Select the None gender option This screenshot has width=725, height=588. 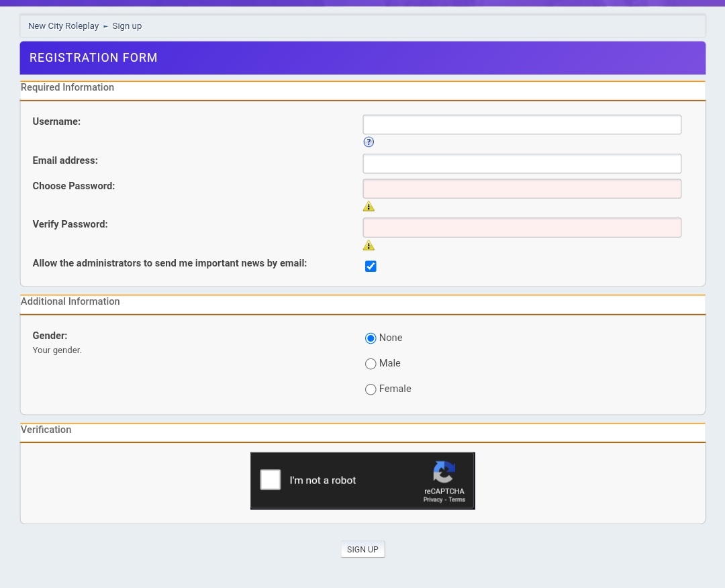point(371,338)
